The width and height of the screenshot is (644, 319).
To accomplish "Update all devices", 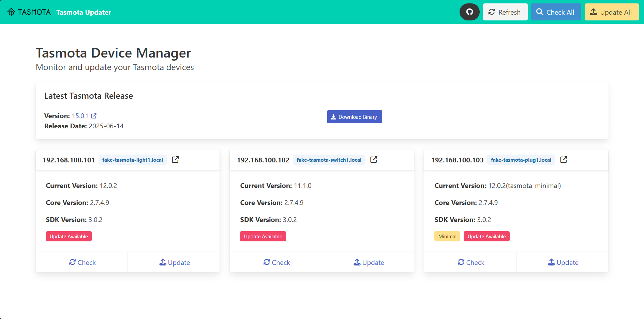I will tap(612, 12).
